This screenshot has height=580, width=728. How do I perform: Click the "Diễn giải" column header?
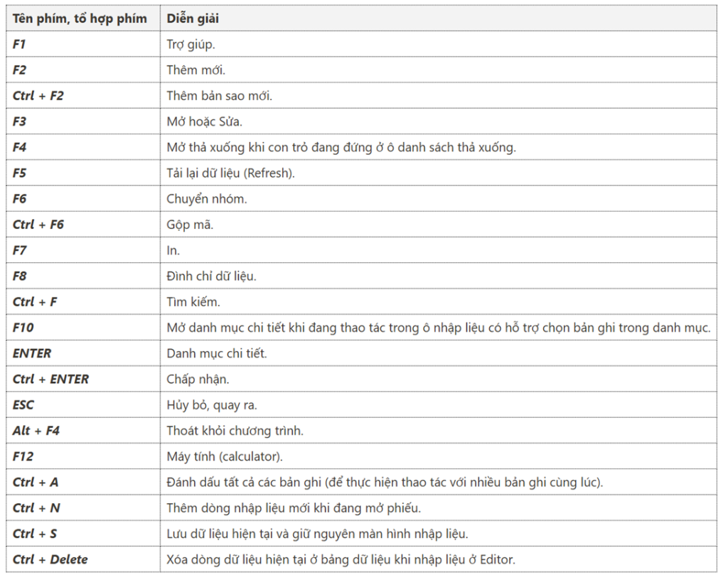tap(193, 18)
